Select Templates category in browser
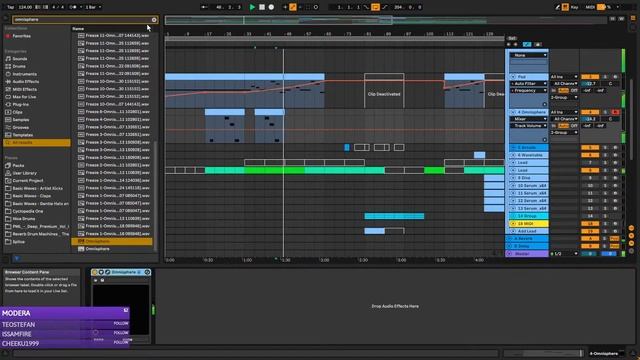The image size is (640, 360). [x=22, y=135]
